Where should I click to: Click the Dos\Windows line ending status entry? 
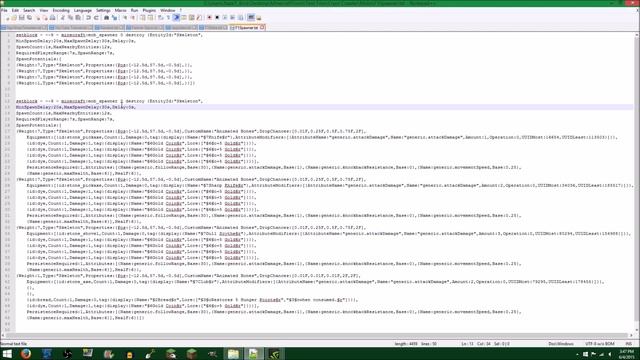[x=561, y=344]
